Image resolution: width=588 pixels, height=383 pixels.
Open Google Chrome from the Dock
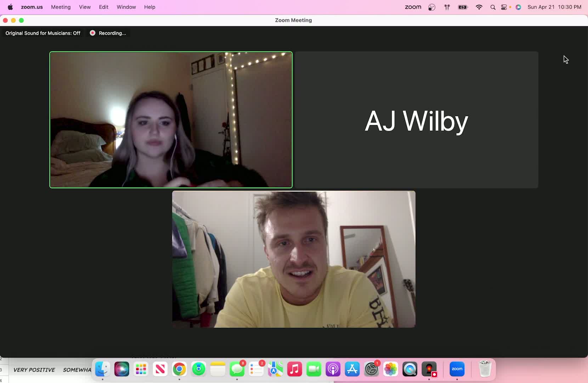tap(179, 369)
